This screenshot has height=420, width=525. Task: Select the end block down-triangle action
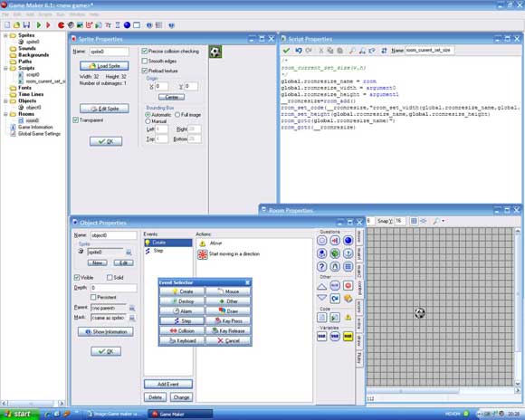click(x=321, y=298)
